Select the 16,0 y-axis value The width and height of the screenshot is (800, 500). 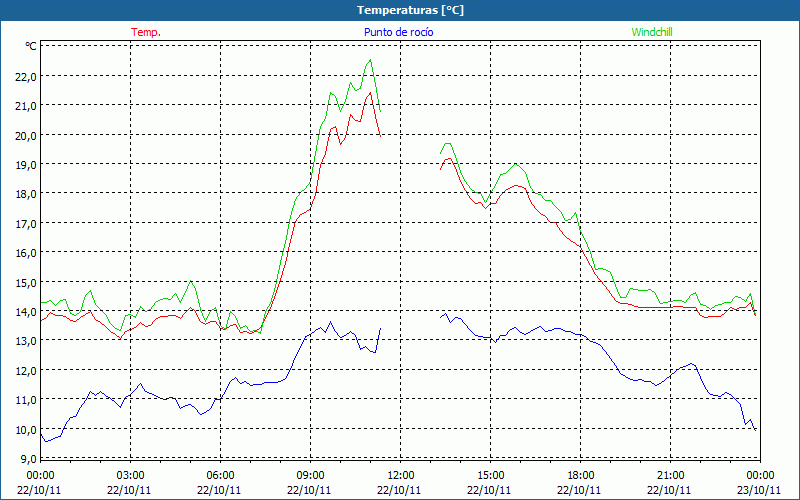28,253
